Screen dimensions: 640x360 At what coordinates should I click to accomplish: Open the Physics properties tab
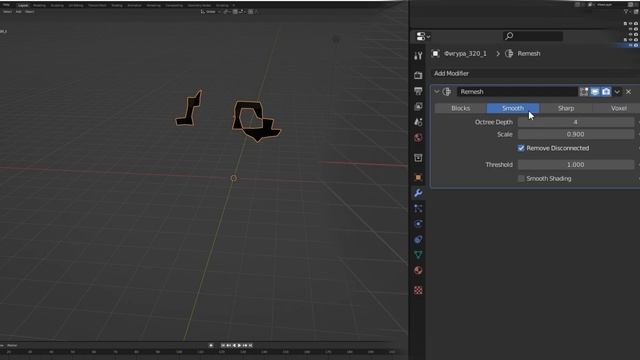(418, 224)
